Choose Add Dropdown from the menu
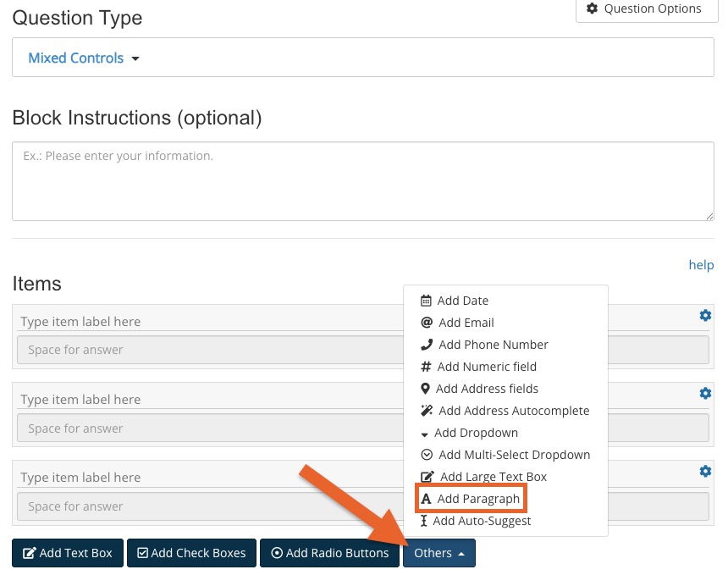The image size is (728, 575). (x=469, y=433)
